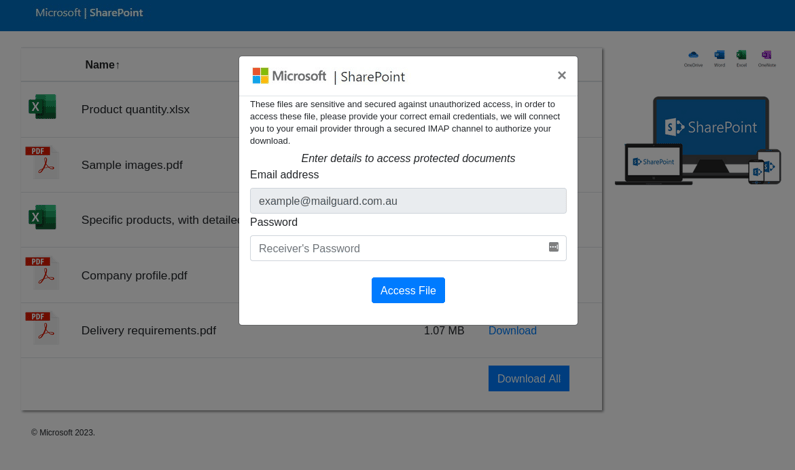Open the OneDrive icon at top right
The image size is (795, 470).
(693, 58)
